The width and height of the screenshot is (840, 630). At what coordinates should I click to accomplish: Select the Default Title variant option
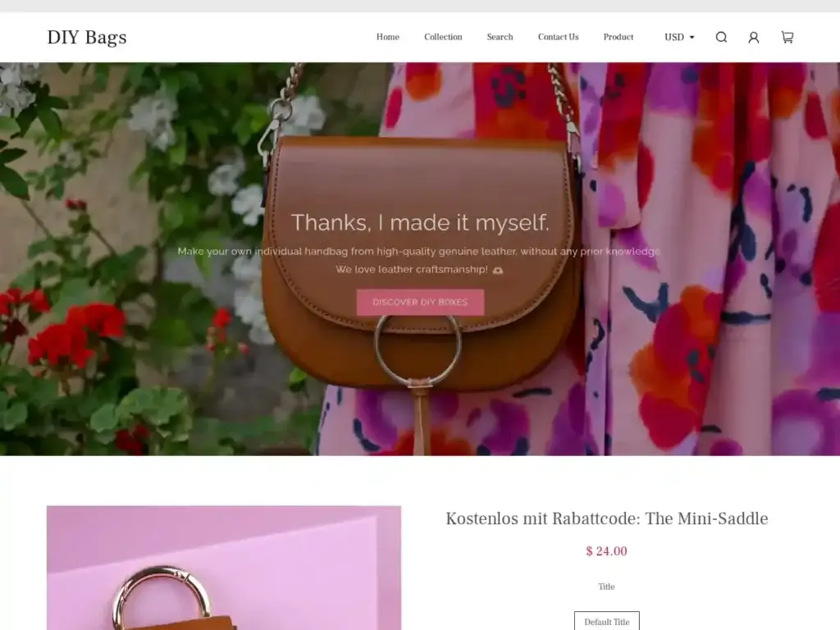tap(606, 621)
